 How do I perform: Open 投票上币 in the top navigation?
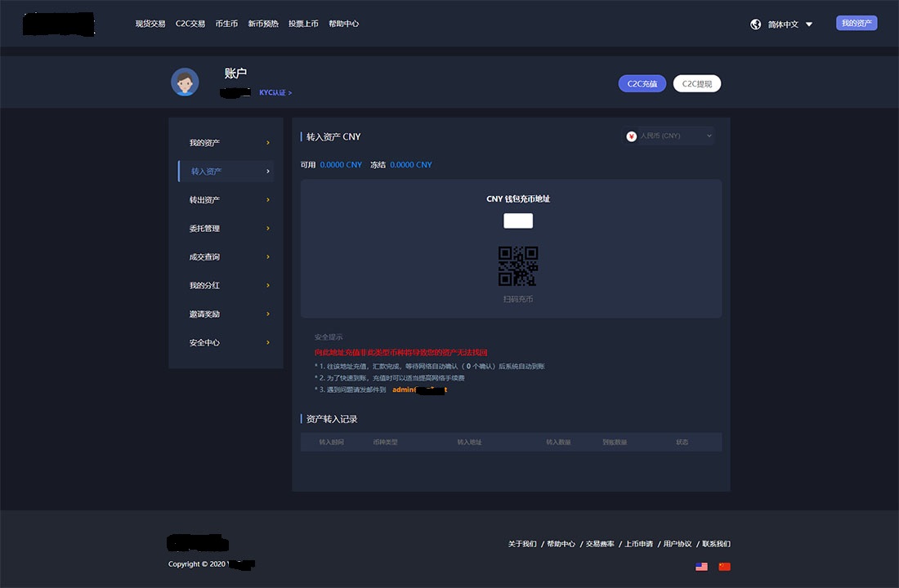click(303, 24)
